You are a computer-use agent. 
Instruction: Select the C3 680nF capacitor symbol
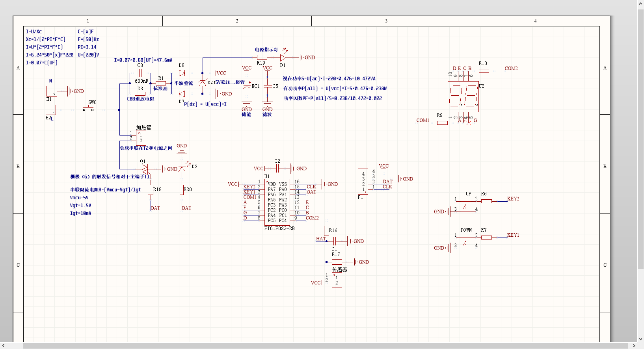pyautogui.click(x=140, y=73)
